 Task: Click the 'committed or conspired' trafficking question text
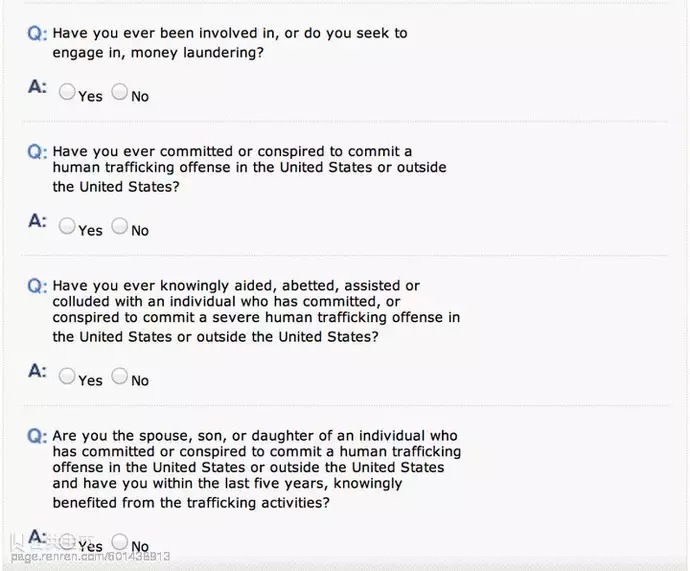[250, 169]
